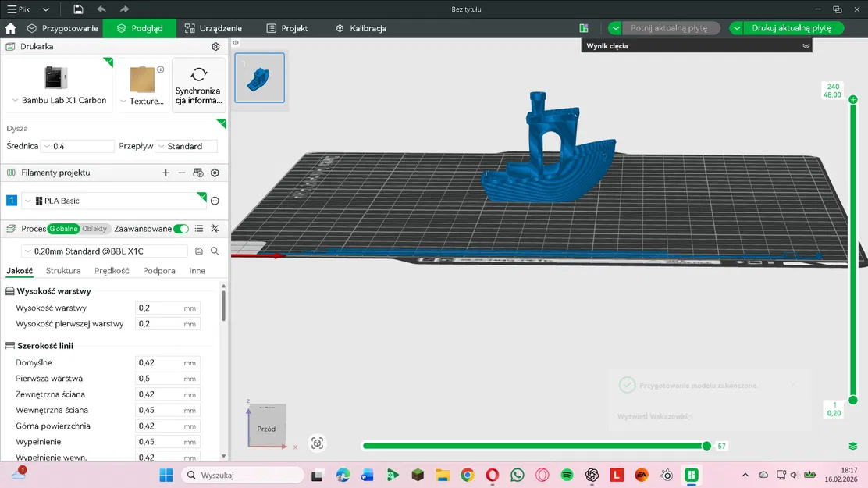Undo the last action with the back arrow
This screenshot has width=868, height=488.
tap(101, 9)
